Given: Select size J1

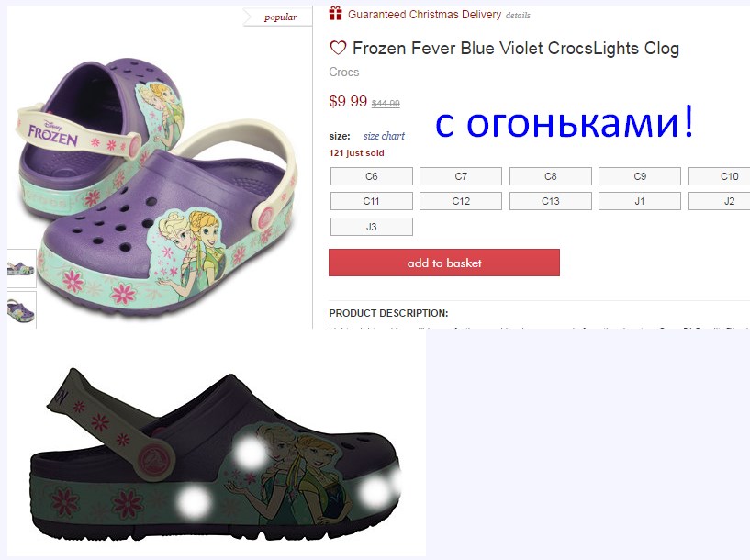Looking at the screenshot, I should 640,201.
